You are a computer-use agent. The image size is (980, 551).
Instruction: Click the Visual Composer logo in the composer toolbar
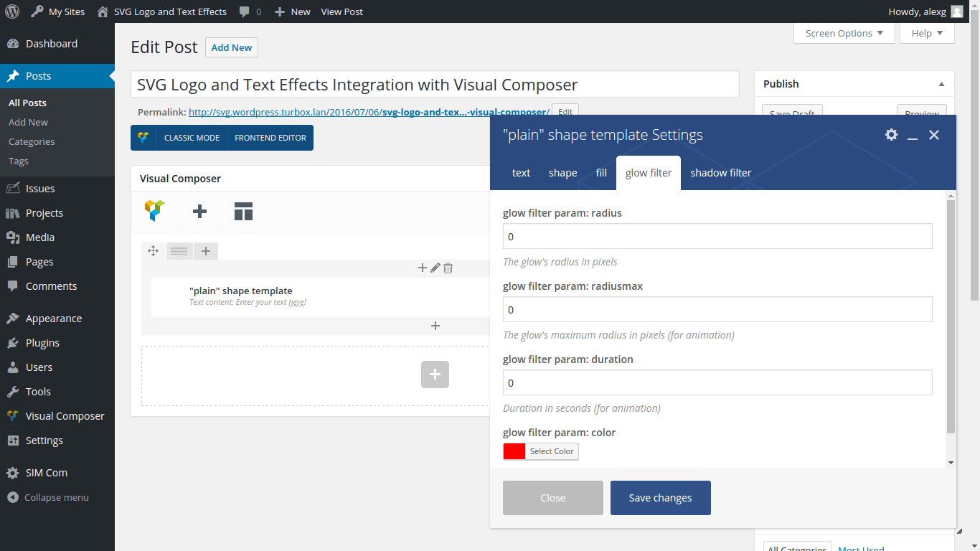click(x=155, y=211)
